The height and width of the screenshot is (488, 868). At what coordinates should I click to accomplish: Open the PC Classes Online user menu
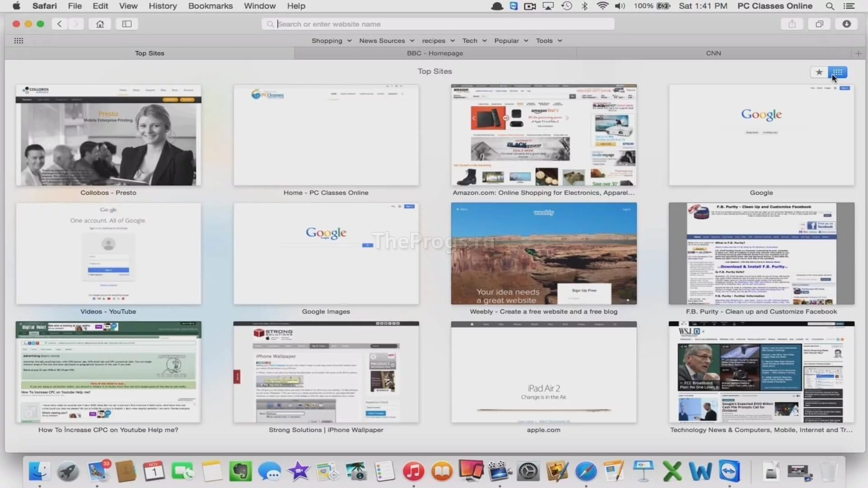[x=775, y=6]
